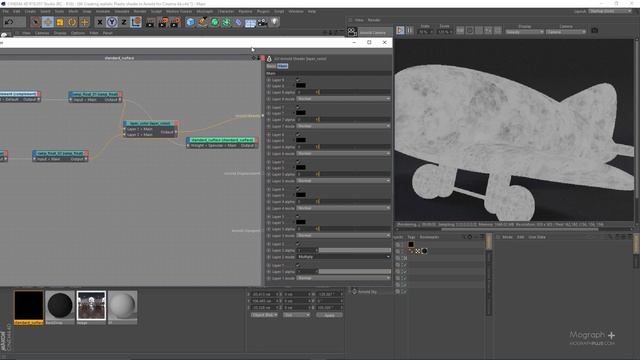The image size is (640, 360).
Task: Toggle the Y axis lock
Action: coord(112,22)
